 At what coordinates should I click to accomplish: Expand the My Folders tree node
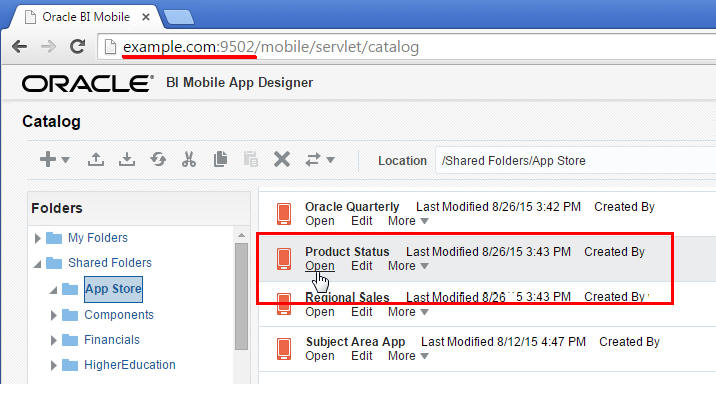(x=37, y=238)
